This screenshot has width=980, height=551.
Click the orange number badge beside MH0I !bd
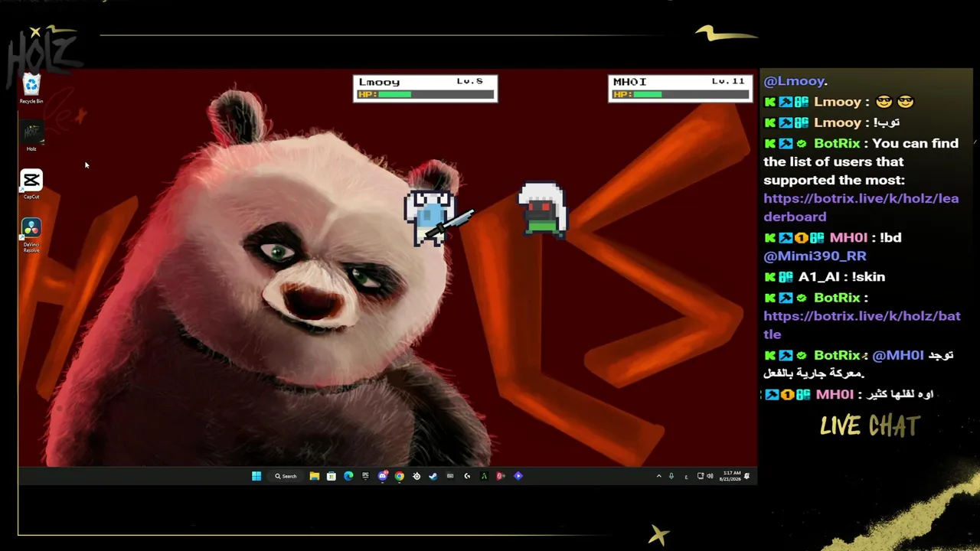click(801, 238)
